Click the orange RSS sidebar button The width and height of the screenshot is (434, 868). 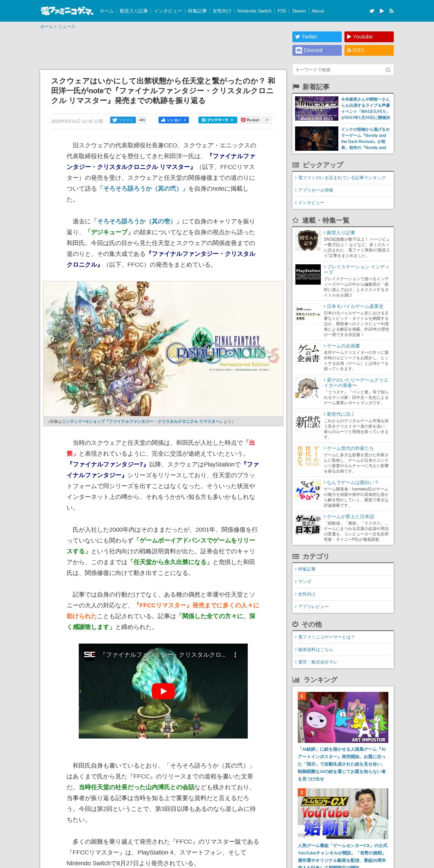[x=369, y=50]
